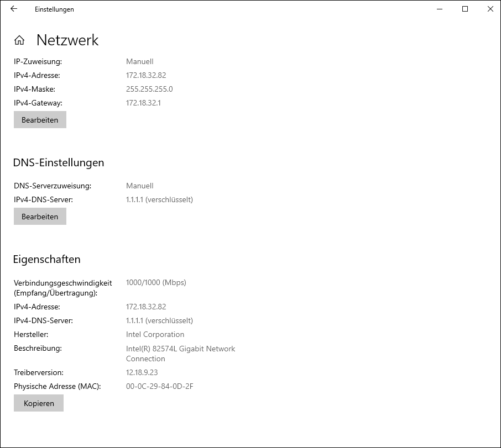Image resolution: width=501 pixels, height=448 pixels.
Task: Click the DNS-Einstellungen section heading
Action: click(59, 163)
